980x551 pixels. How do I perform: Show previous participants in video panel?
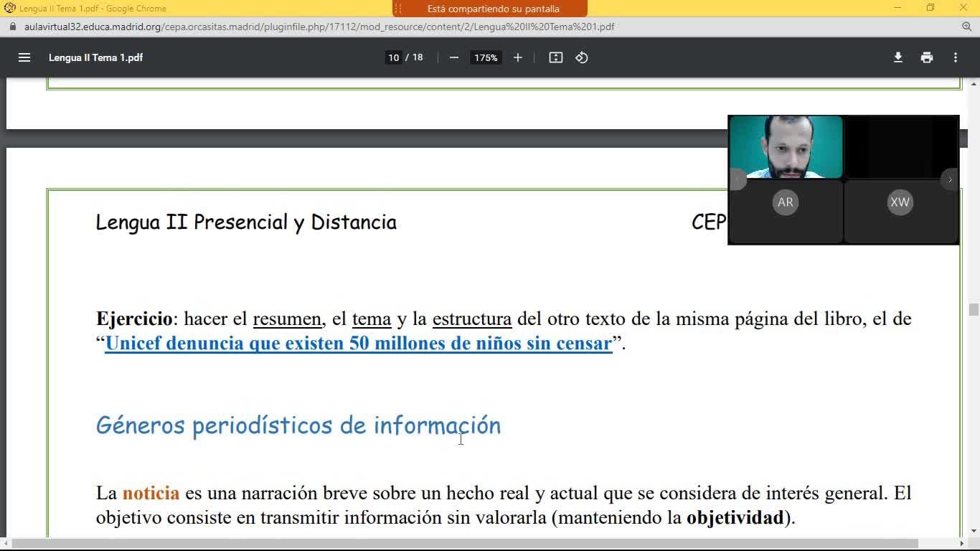[738, 179]
